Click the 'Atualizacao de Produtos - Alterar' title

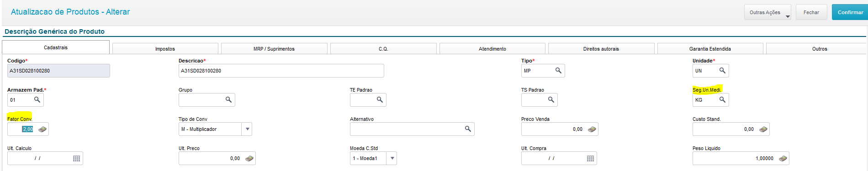[70, 12]
